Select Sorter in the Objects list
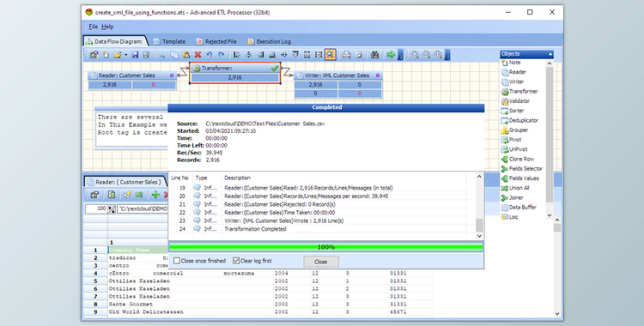644x326 pixels. [513, 111]
